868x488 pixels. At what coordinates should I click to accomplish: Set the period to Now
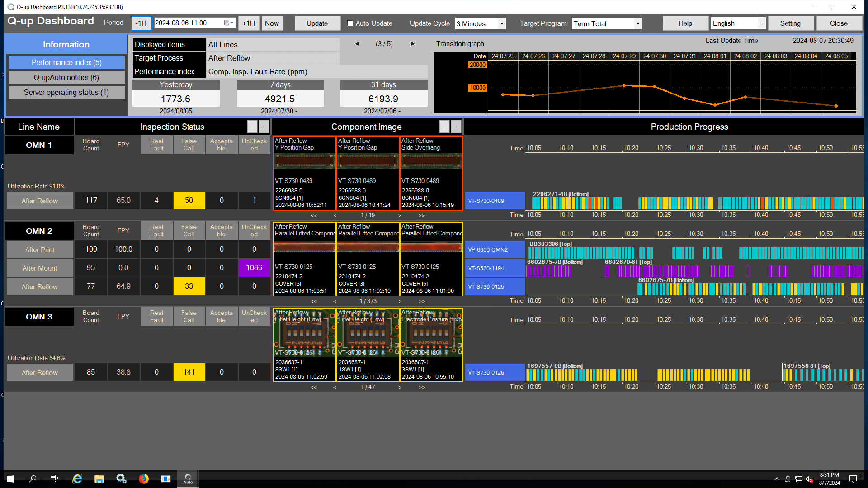[272, 23]
